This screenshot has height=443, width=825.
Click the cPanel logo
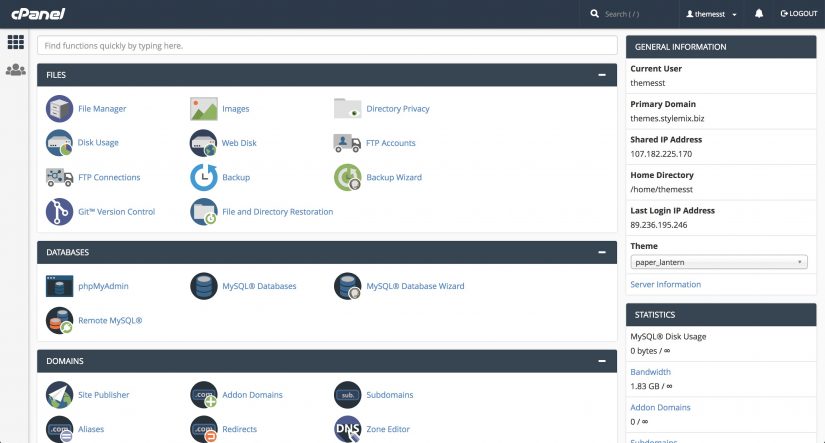[38, 14]
